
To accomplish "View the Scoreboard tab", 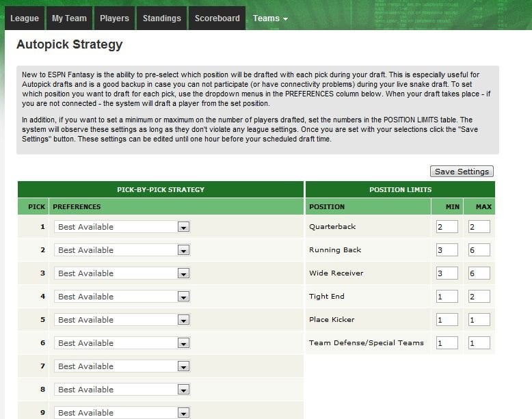I will [x=217, y=18].
